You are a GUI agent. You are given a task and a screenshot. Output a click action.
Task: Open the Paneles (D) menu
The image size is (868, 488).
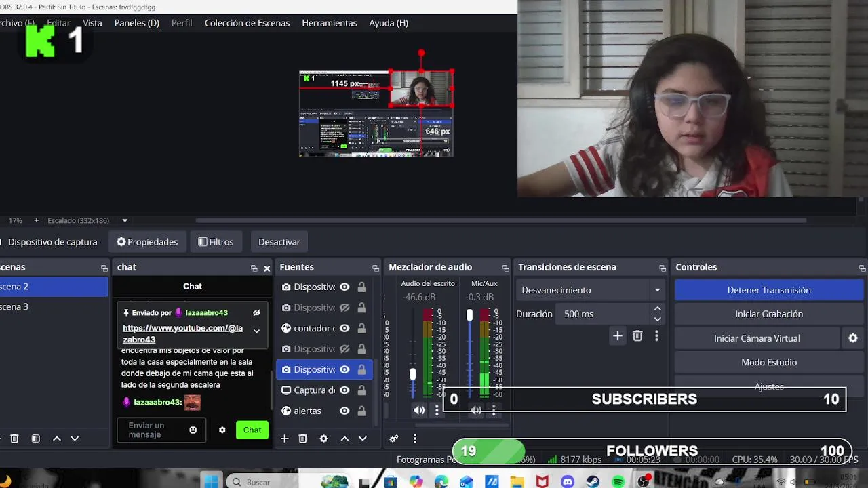(137, 23)
